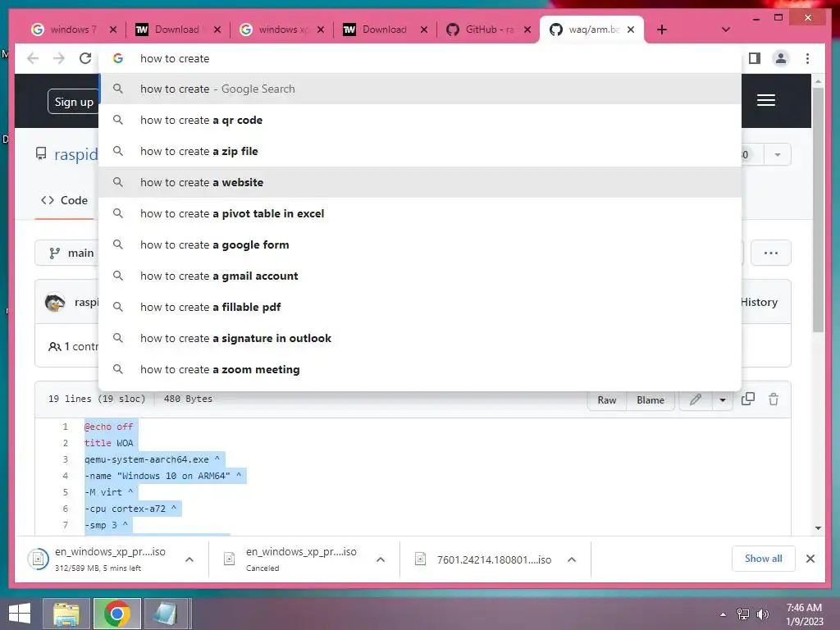Open File Explorer from the taskbar

(66, 614)
